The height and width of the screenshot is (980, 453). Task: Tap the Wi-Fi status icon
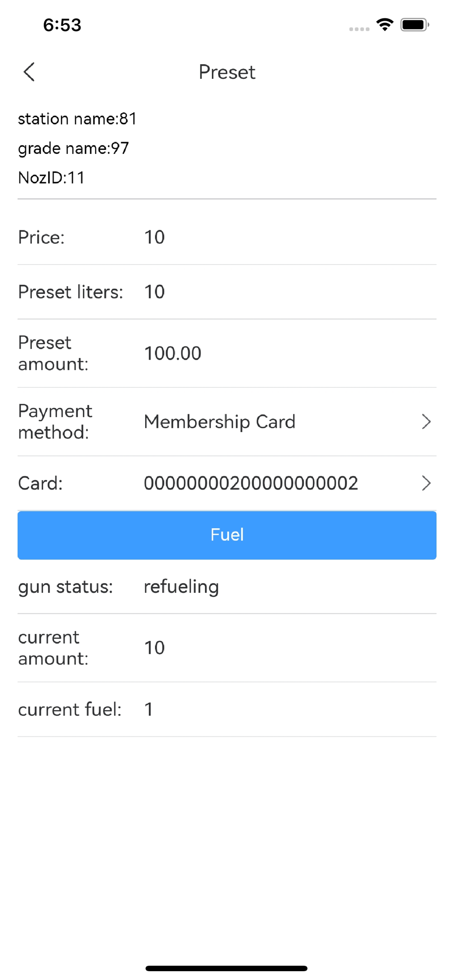[385, 24]
